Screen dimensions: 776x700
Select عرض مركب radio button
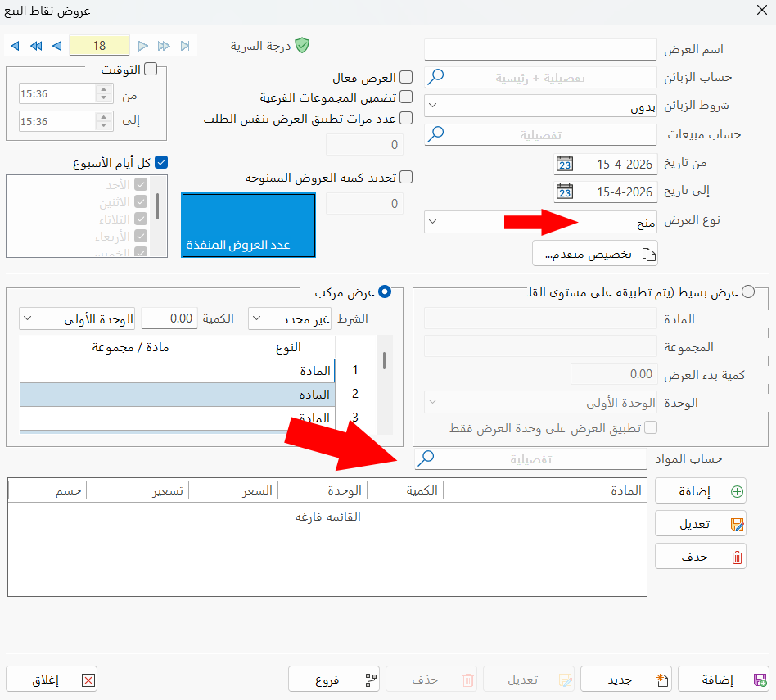(385, 291)
